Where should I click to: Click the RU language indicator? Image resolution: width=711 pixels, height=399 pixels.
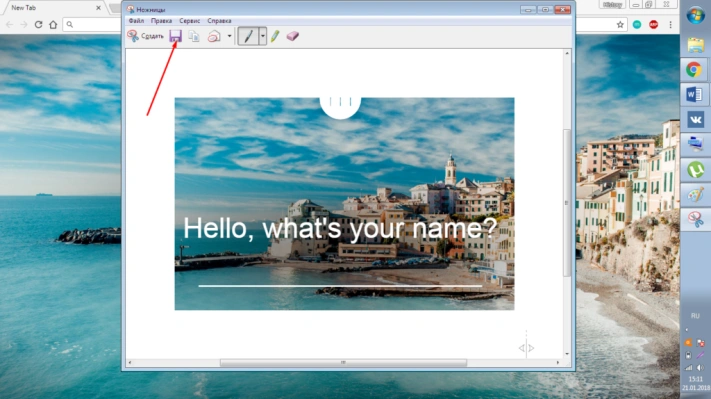coord(695,316)
